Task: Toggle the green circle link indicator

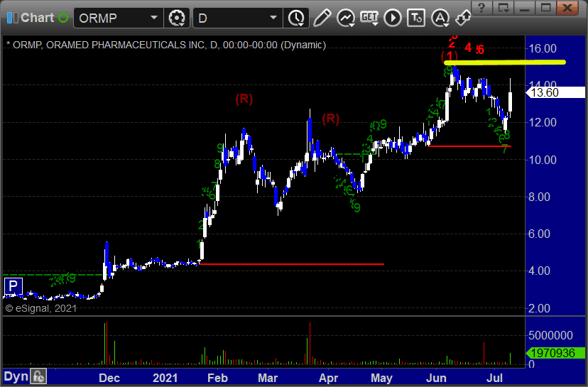Action: tap(63, 18)
